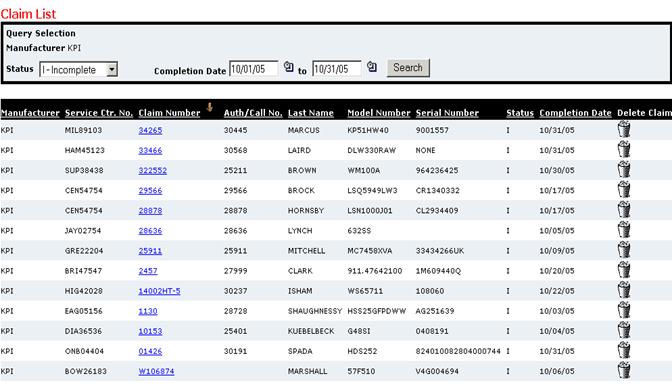Sort by Manufacturer column header

(x=30, y=113)
